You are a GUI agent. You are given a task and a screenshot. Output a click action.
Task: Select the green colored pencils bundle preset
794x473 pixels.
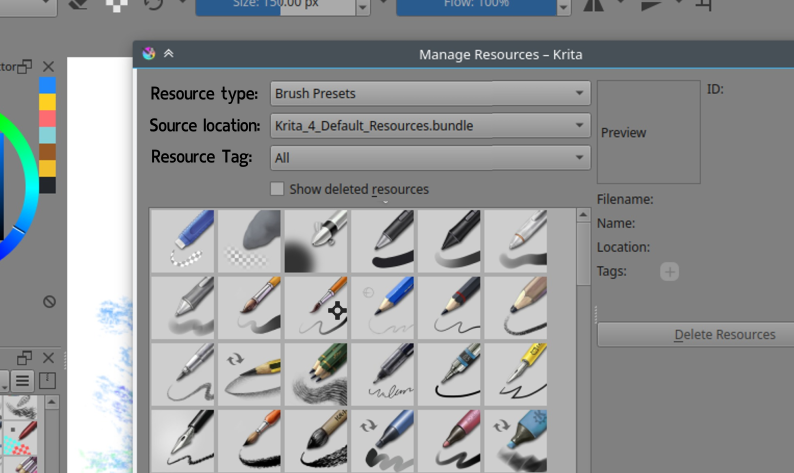pyautogui.click(x=316, y=374)
